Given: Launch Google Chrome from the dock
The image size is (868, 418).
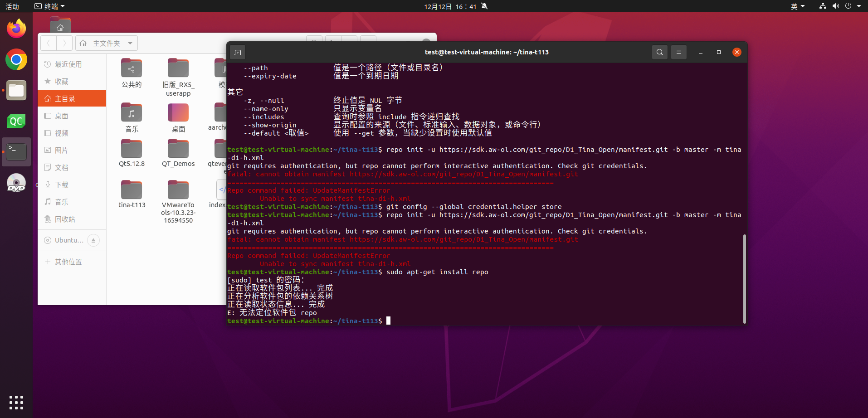Looking at the screenshot, I should click(16, 60).
